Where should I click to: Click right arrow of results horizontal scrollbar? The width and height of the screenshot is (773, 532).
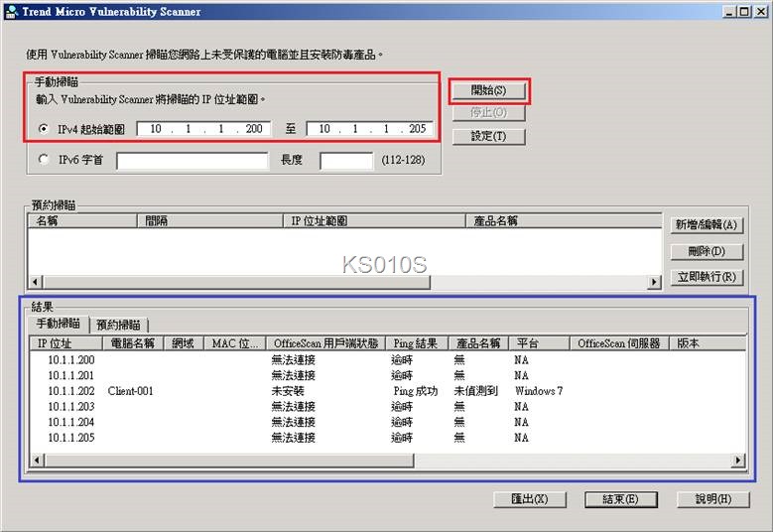(x=737, y=461)
